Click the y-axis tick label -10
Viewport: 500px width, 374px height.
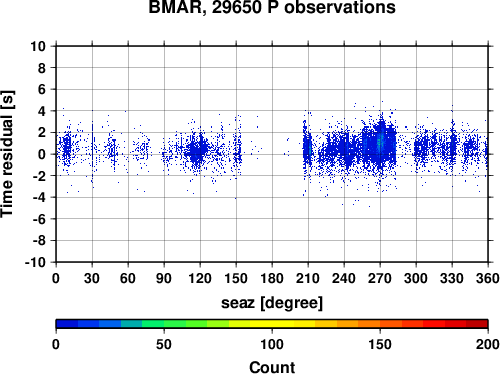click(x=35, y=262)
